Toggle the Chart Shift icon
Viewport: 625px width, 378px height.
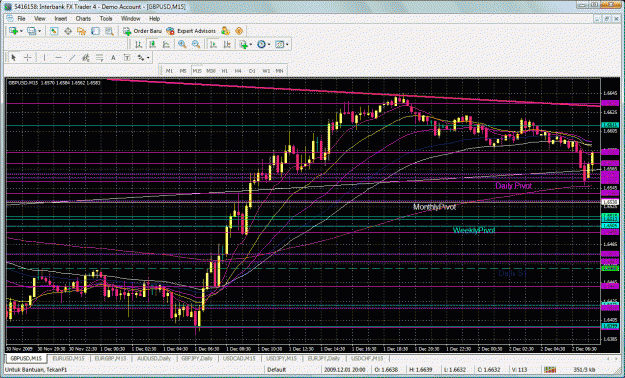pos(227,45)
